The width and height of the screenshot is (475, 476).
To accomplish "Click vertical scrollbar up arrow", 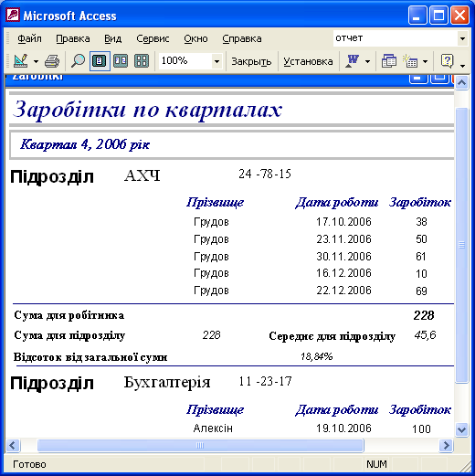I will tap(461, 82).
